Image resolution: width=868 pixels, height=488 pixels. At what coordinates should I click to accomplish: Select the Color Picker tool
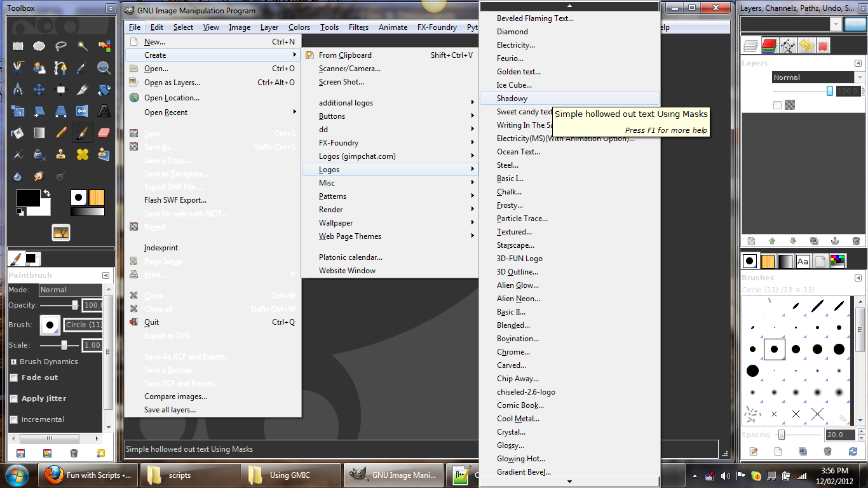[83, 67]
